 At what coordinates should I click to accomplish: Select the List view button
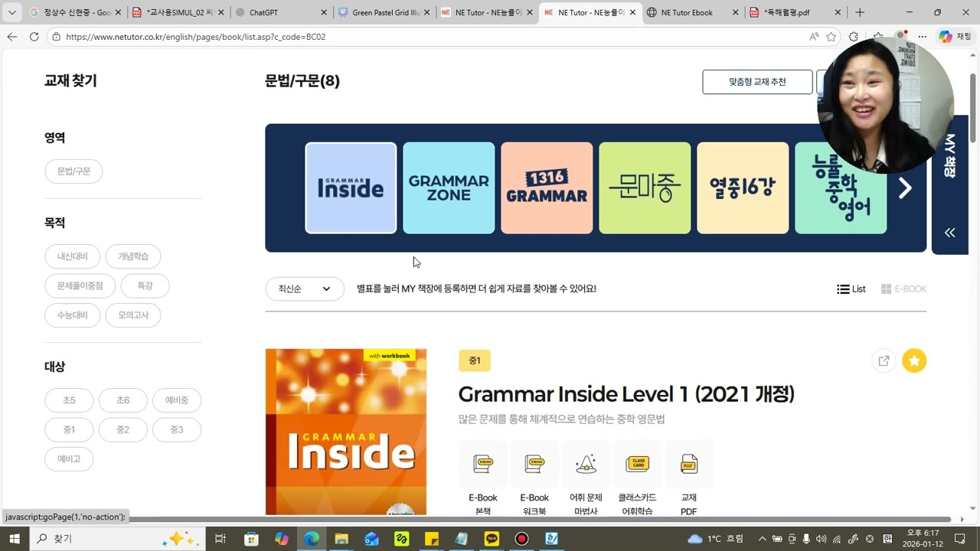pos(851,289)
